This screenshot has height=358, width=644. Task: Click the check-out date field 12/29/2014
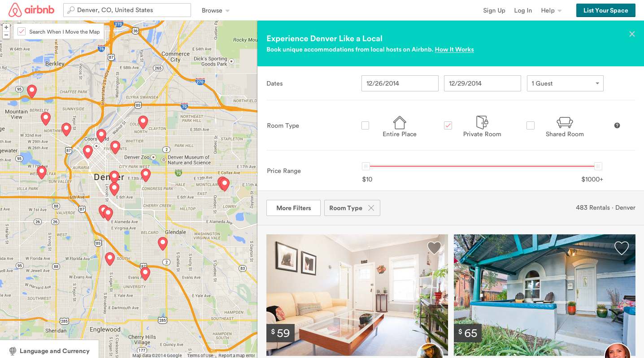(x=483, y=83)
